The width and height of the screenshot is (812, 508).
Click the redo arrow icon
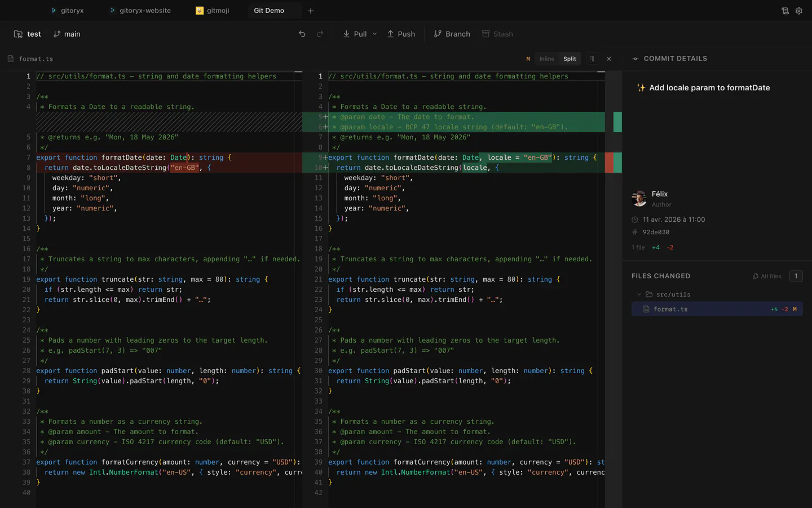click(x=320, y=34)
